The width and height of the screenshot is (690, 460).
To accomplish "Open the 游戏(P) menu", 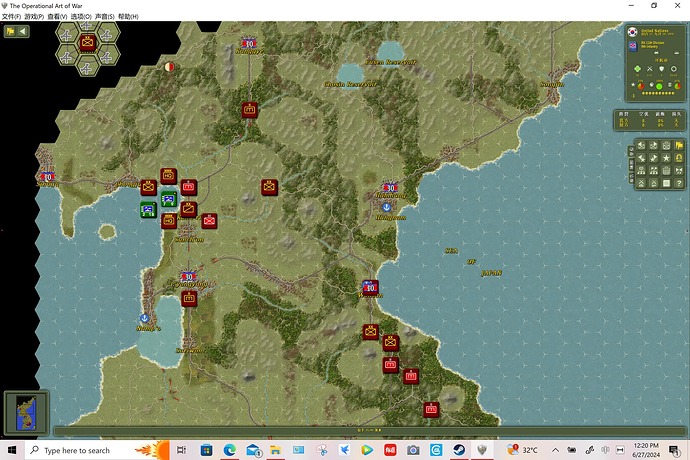I will [x=34, y=16].
